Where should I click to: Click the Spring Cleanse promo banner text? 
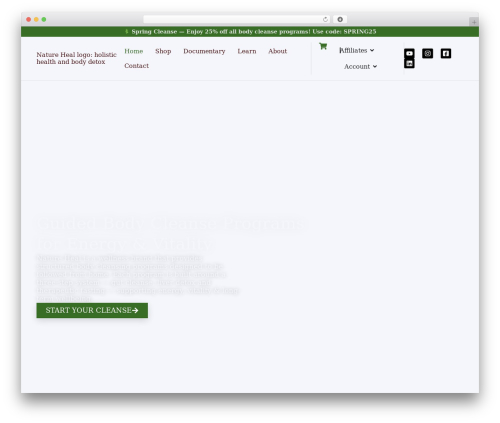coord(250,32)
